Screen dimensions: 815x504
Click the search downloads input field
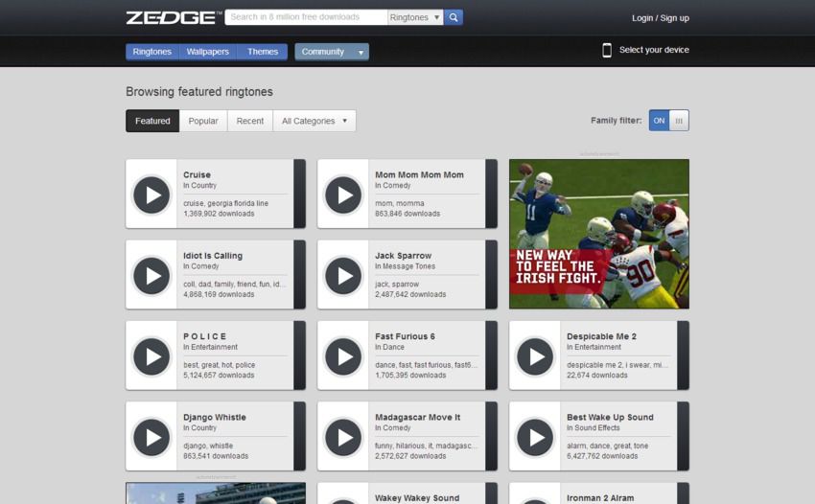tap(306, 17)
